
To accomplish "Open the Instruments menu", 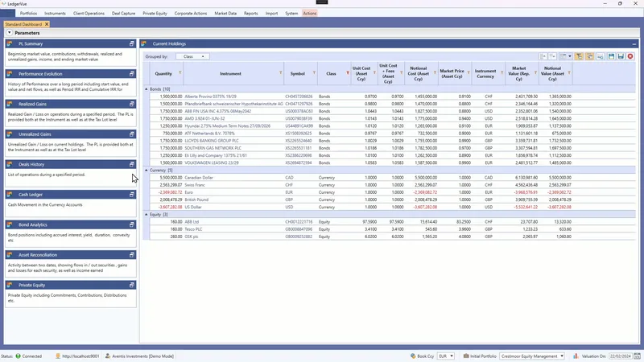I will [x=55, y=13].
